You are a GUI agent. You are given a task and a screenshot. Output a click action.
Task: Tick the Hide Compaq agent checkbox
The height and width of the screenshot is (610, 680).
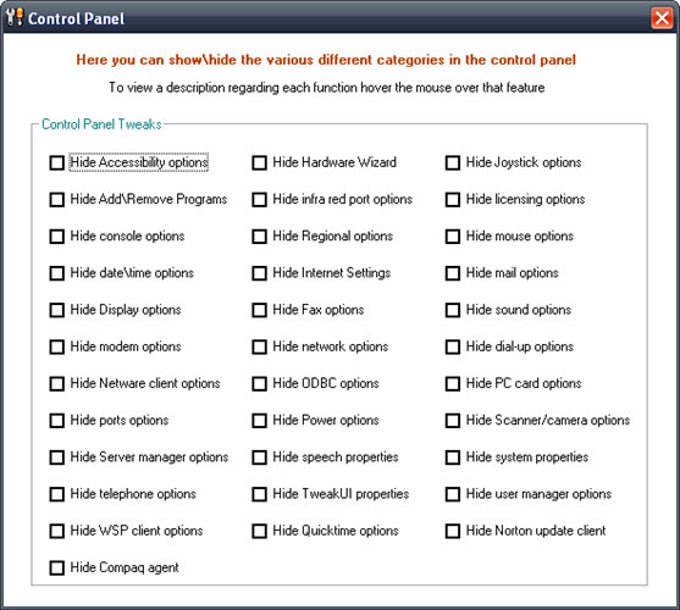(x=57, y=568)
